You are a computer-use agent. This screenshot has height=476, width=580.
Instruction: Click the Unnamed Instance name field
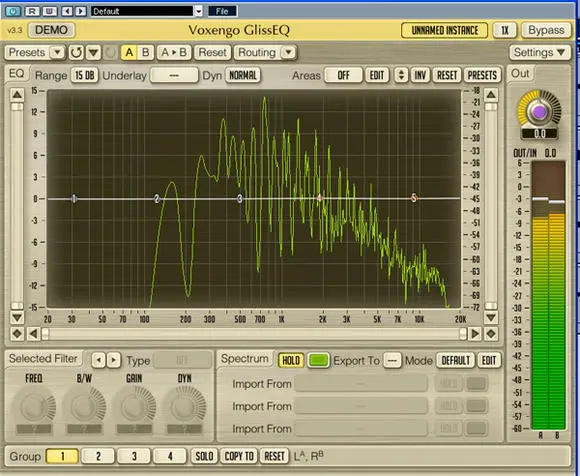(444, 30)
